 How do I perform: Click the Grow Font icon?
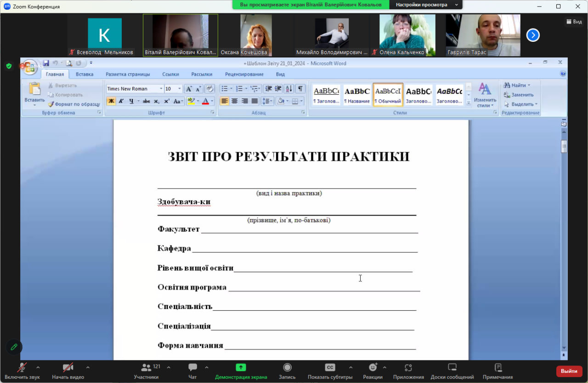(188, 89)
